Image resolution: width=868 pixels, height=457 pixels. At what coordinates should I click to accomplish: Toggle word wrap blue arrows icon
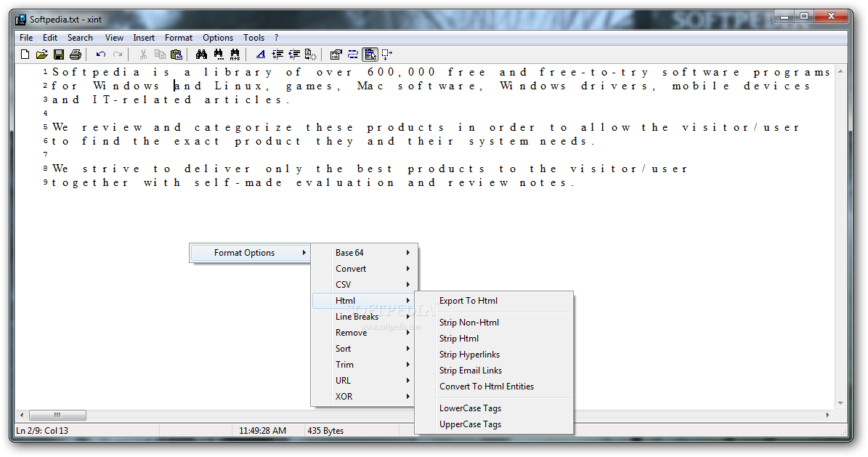tap(352, 54)
